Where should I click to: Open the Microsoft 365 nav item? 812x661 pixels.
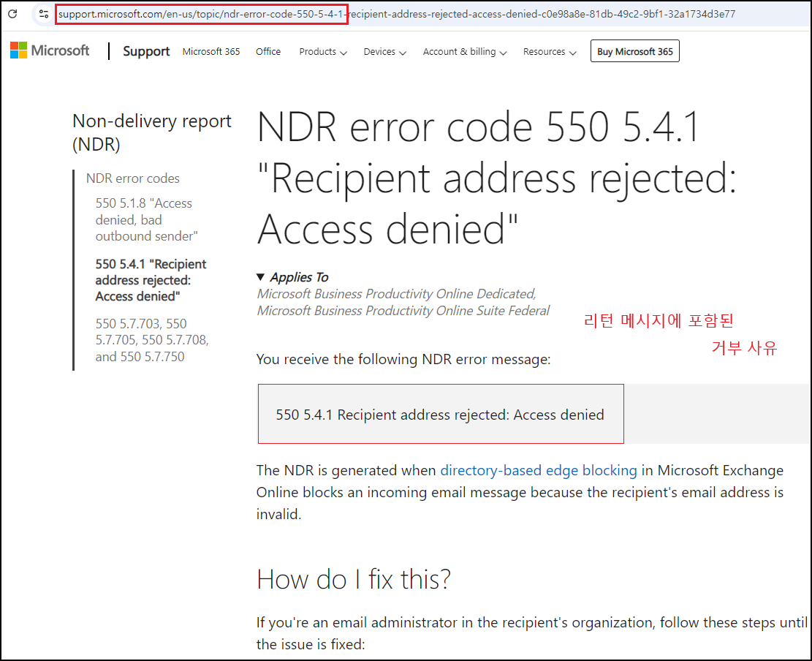(x=211, y=52)
